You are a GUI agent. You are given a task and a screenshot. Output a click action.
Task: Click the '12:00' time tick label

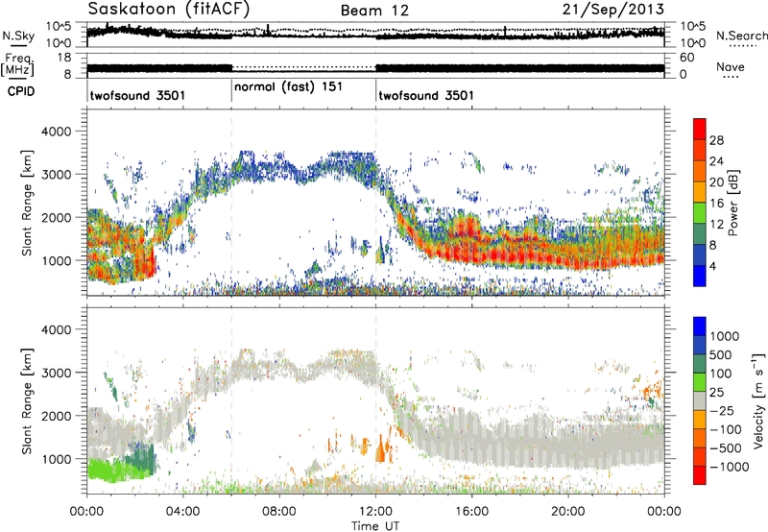pos(375,512)
